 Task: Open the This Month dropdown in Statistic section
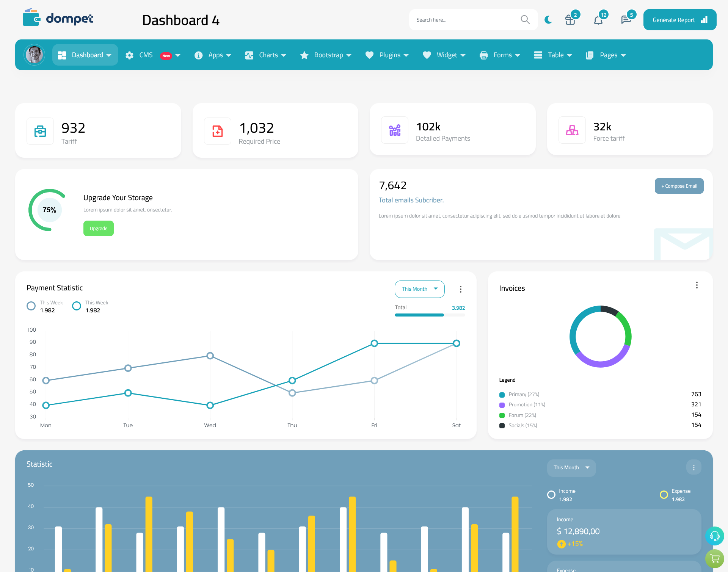[x=570, y=467]
